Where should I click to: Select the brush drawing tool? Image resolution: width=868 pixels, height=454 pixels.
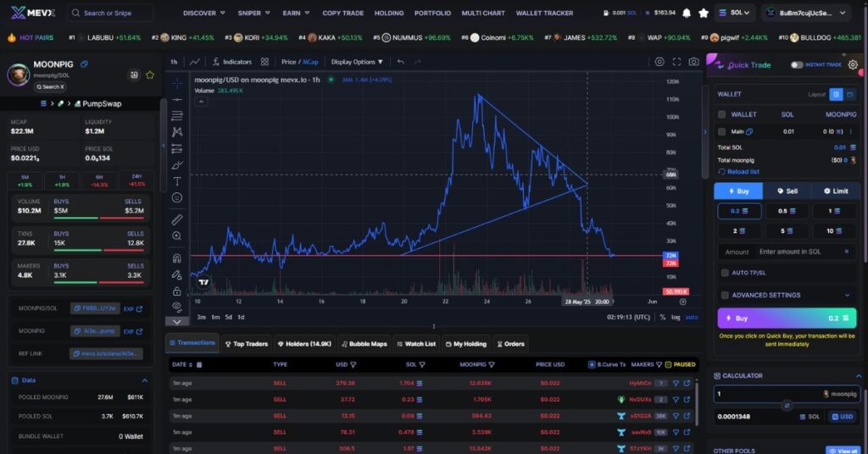coord(177,165)
